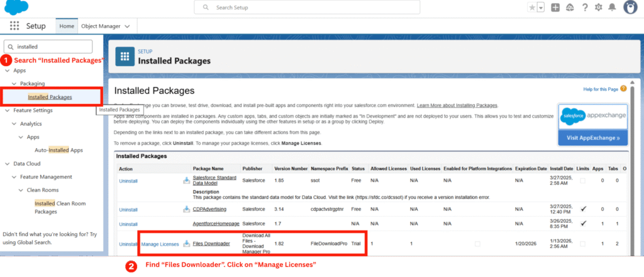This screenshot has width=644, height=277.
Task: Click the '1/20/2026' expiration date cell
Action: (x=526, y=244)
